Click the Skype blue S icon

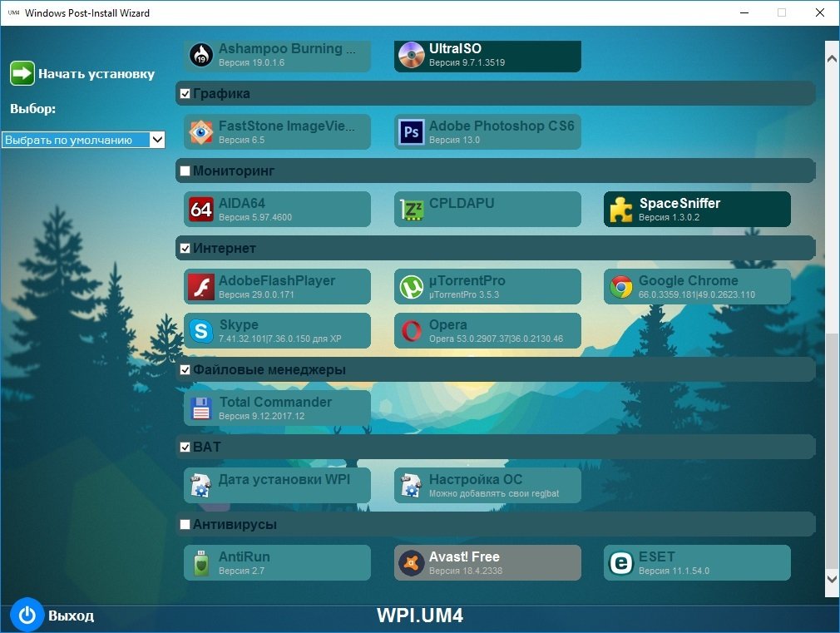[201, 331]
